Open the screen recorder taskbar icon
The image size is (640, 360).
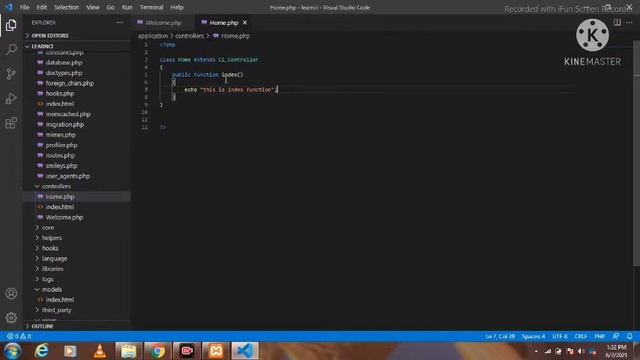click(187, 351)
